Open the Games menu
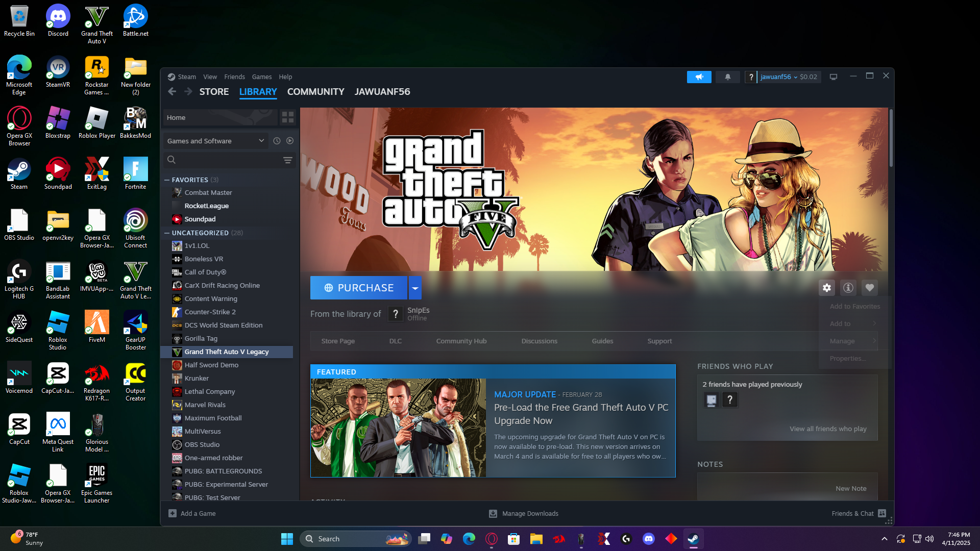980x551 pixels. 262,77
